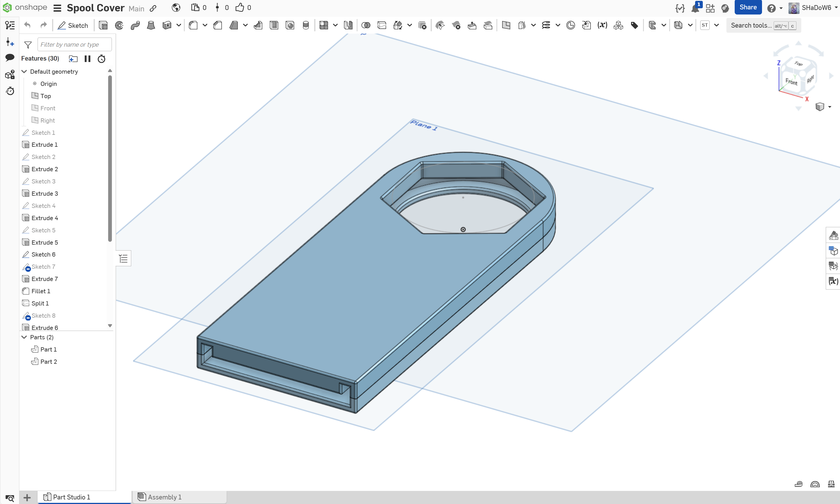Select the Loft tool
Viewport: 840px width, 504px height.
tap(151, 26)
